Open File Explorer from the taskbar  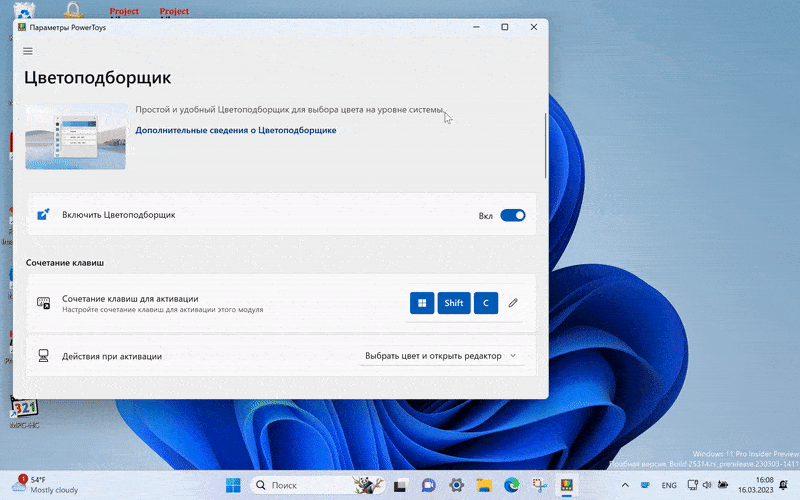point(484,485)
